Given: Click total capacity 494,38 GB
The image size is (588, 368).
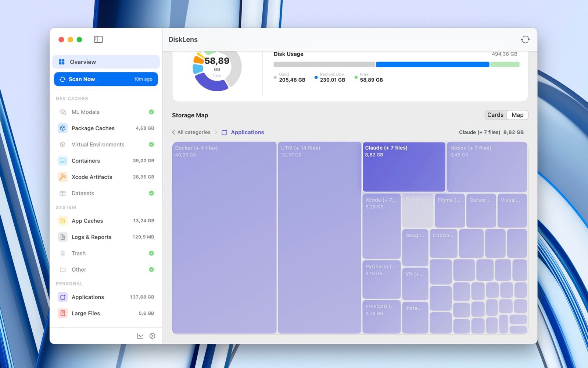Looking at the screenshot, I should (x=504, y=54).
